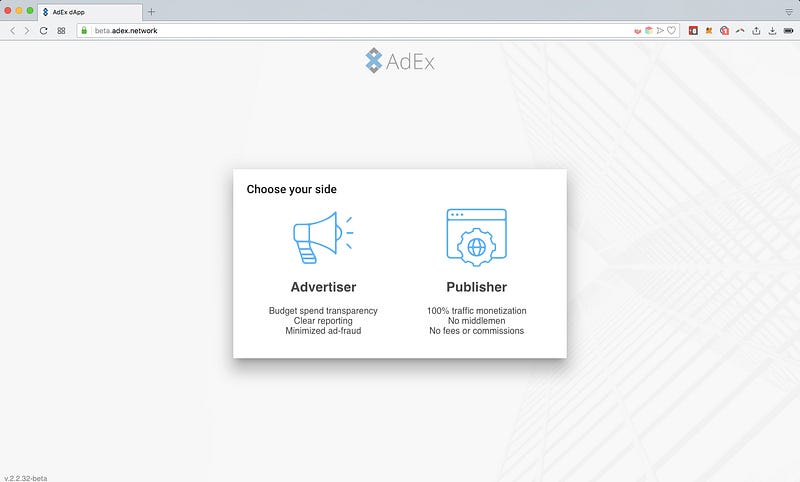Click the battery saver icon

[x=789, y=31]
